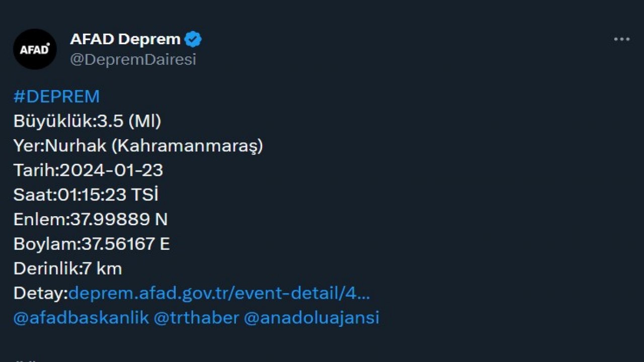
Task: Click the latitude line Enlem:37.99889 N
Action: (x=91, y=219)
